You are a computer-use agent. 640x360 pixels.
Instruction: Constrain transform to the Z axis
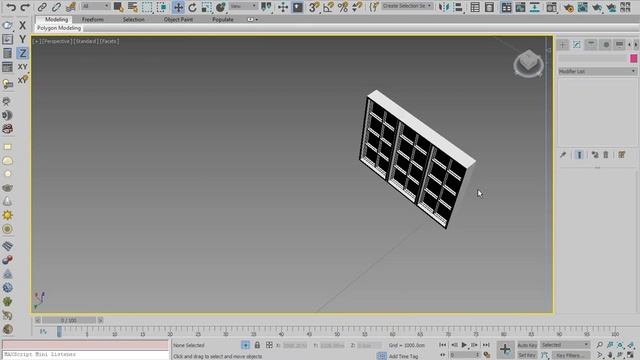point(22,53)
